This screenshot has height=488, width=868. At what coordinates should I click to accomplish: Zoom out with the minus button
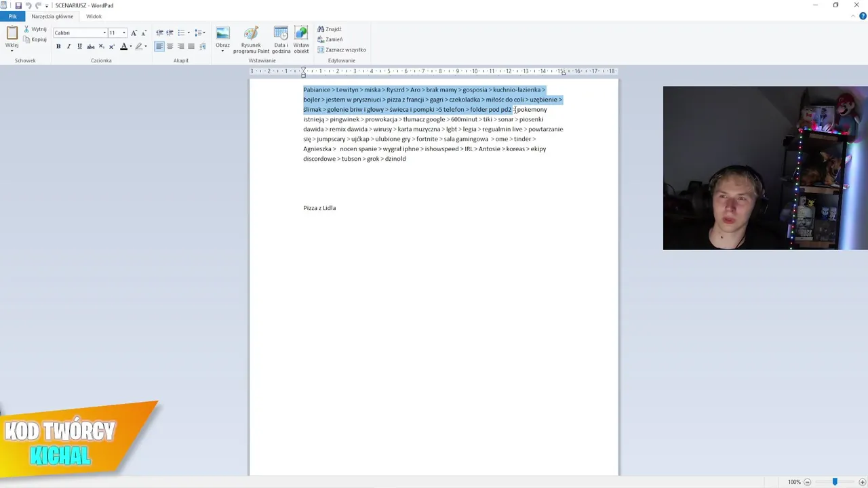point(807,482)
